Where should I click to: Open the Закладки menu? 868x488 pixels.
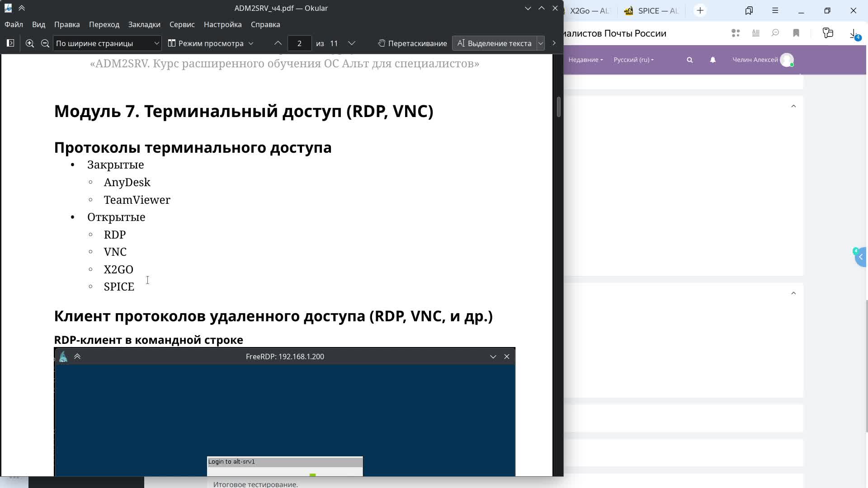point(144,24)
